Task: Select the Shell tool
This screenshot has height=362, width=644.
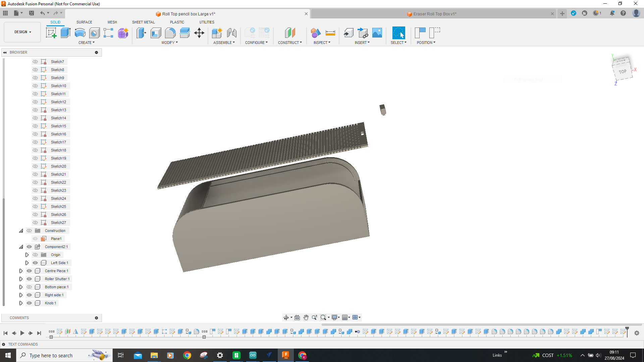Action: 156,33
